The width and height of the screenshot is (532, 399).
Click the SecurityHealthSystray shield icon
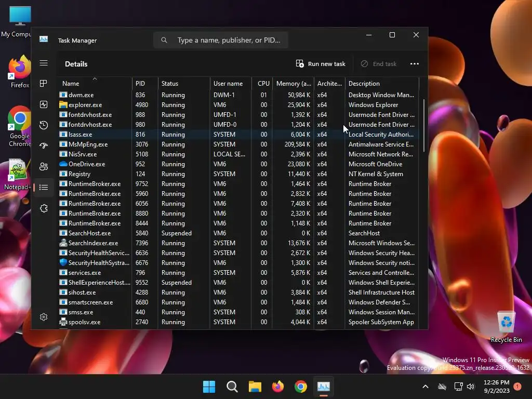click(63, 262)
